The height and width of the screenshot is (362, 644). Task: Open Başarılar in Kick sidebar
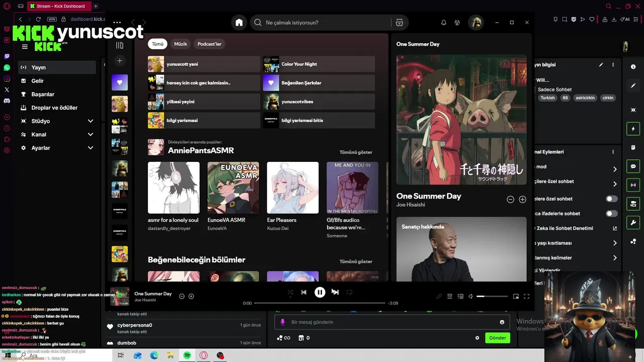point(57,95)
